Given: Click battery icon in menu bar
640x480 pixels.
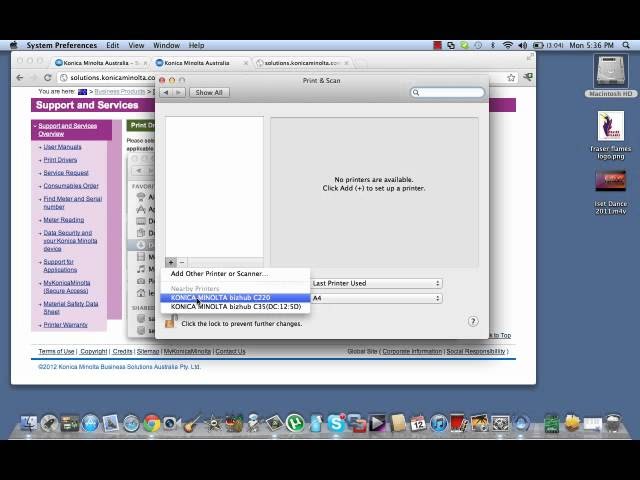Looking at the screenshot, I should (538, 45).
